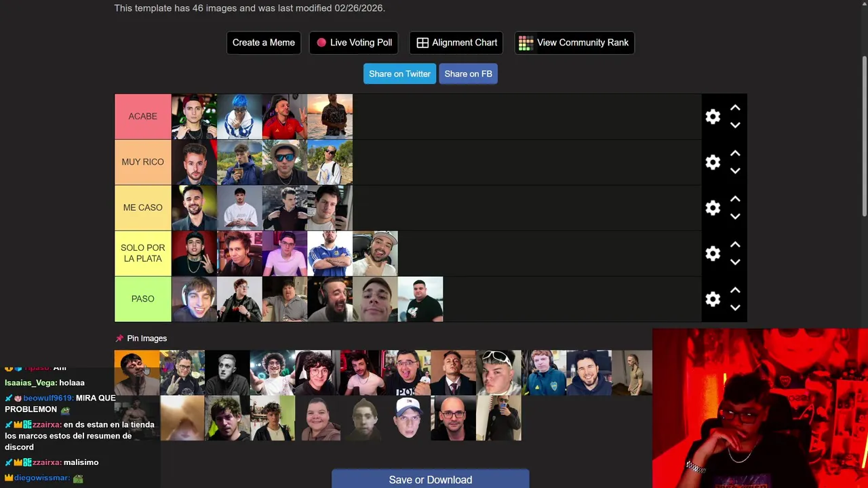The image size is (868, 488).
Task: Select bearded headphones image in PASO row
Action: tap(330, 299)
